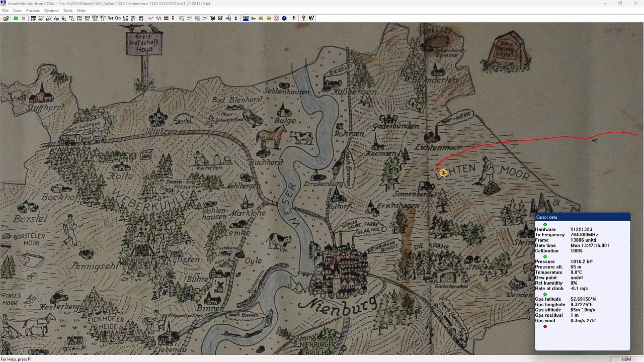The height and width of the screenshot is (362, 644).
Task: Open the Process menu
Action: (33, 11)
